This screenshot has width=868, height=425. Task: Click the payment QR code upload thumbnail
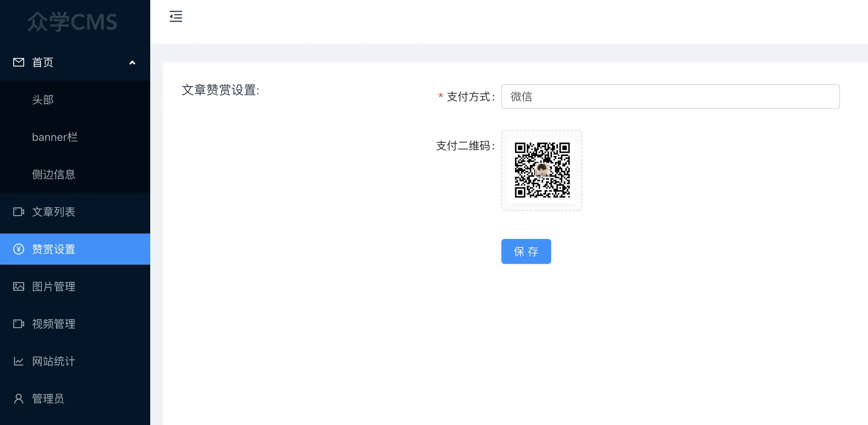[x=542, y=170]
